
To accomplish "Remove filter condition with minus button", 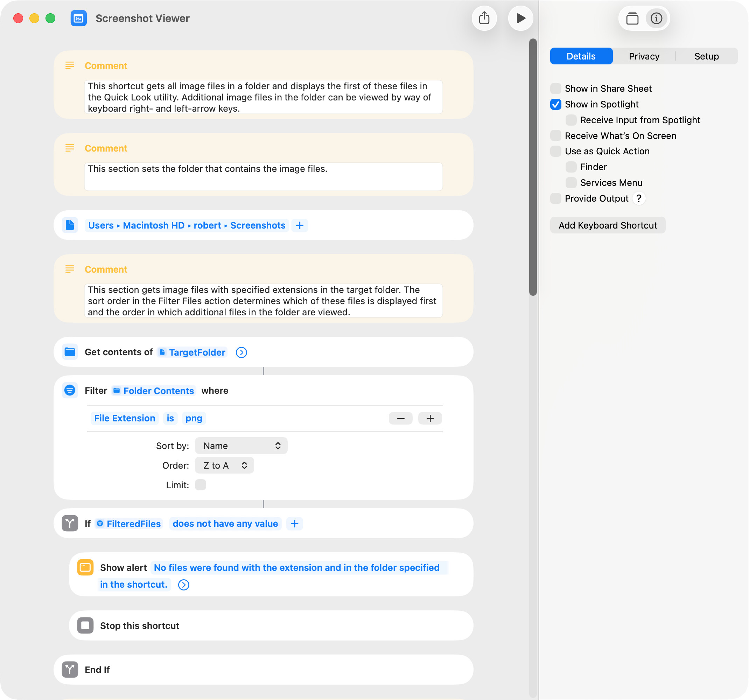I will [x=400, y=418].
